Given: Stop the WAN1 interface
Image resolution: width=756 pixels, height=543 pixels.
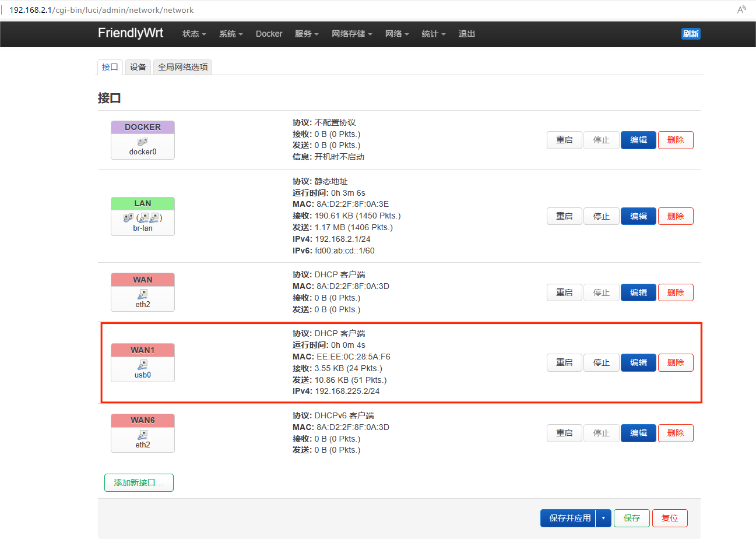Looking at the screenshot, I should pos(602,362).
